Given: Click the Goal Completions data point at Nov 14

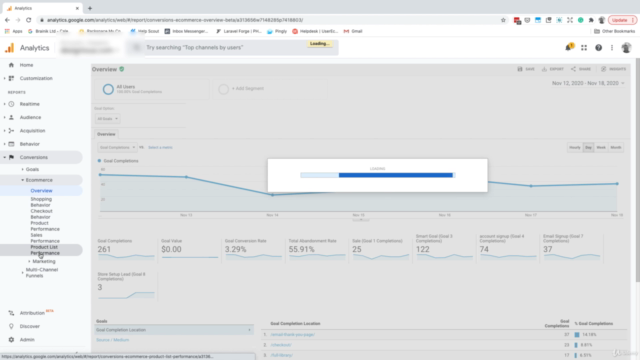Looking at the screenshot, I should pyautogui.click(x=273, y=195).
